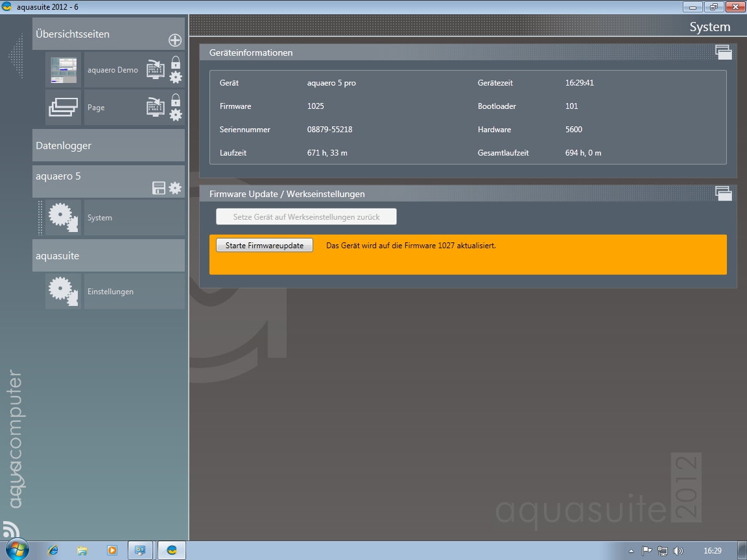This screenshot has width=747, height=560.
Task: Click the Einstellungen gear icon
Action: pyautogui.click(x=64, y=292)
